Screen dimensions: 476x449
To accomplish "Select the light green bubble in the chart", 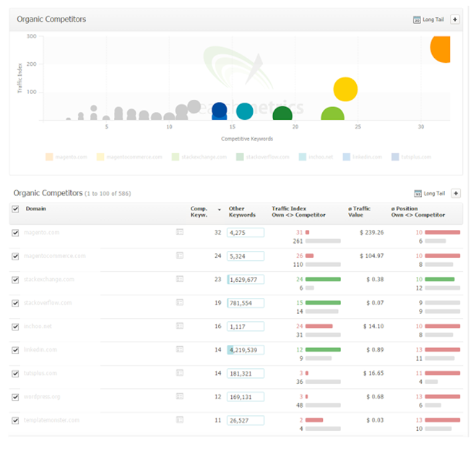I will click(333, 114).
